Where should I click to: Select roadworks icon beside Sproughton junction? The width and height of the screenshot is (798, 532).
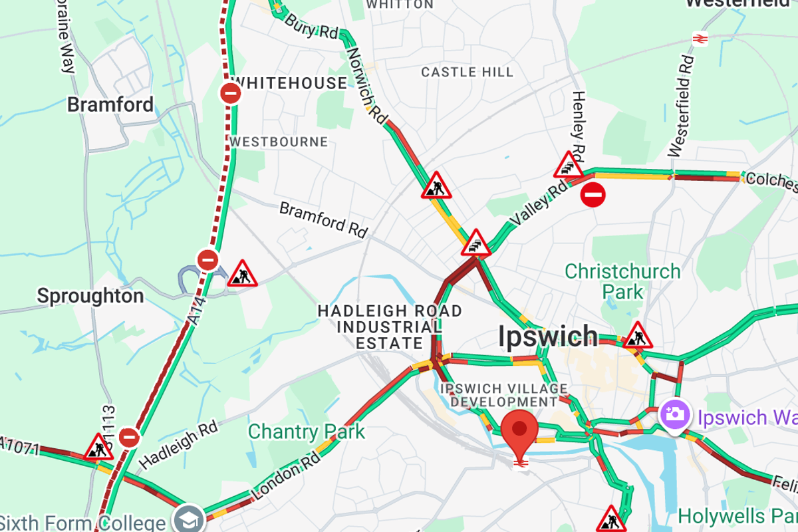coord(243,274)
